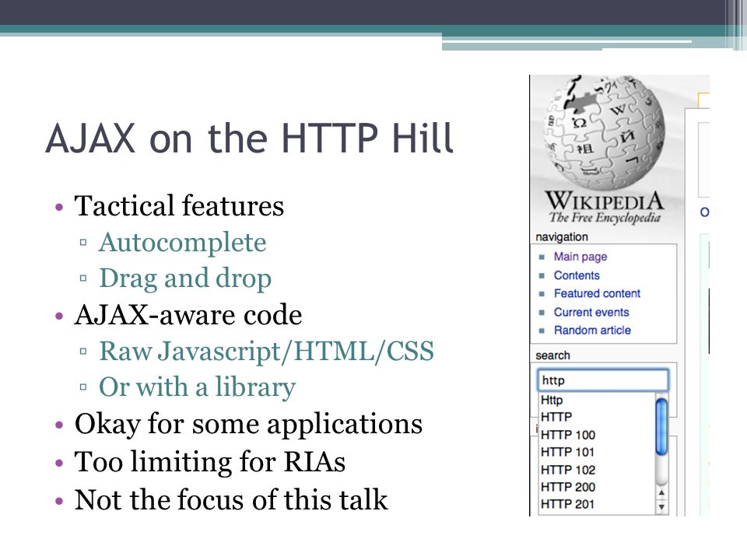Click 'Too limiting for RIAs' bullet
The height and width of the screenshot is (560, 747).
pos(209,461)
